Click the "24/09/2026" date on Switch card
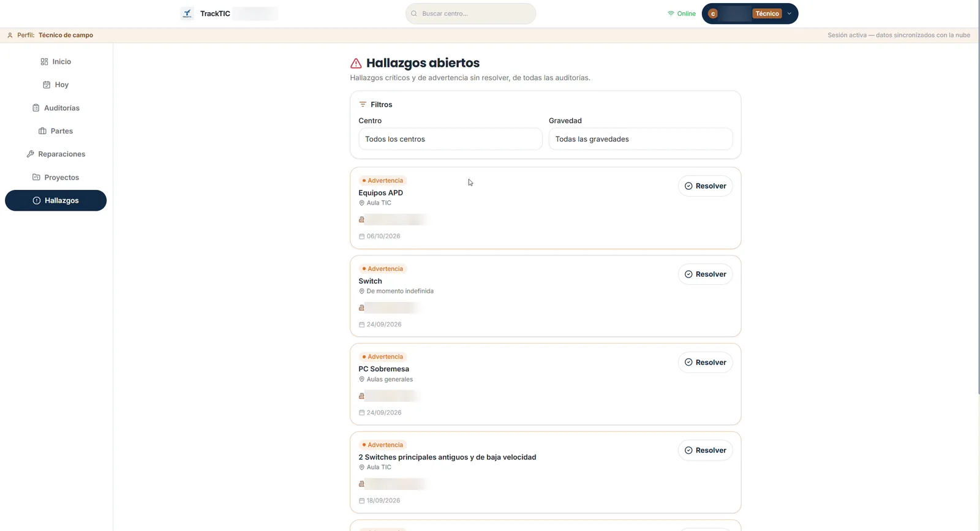Viewport: 980px width, 531px height. pos(384,325)
